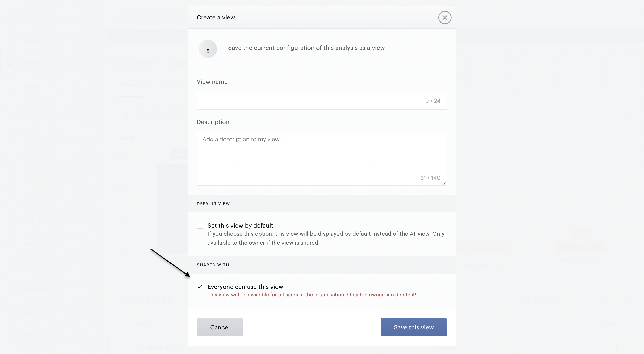This screenshot has width=644, height=354.
Task: Open Pages in the Content submenu
Action: pos(31,109)
